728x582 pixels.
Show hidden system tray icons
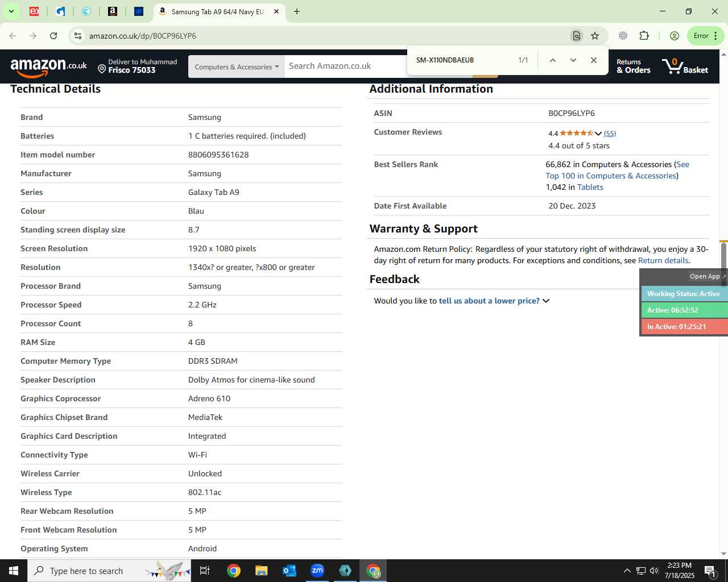(627, 571)
